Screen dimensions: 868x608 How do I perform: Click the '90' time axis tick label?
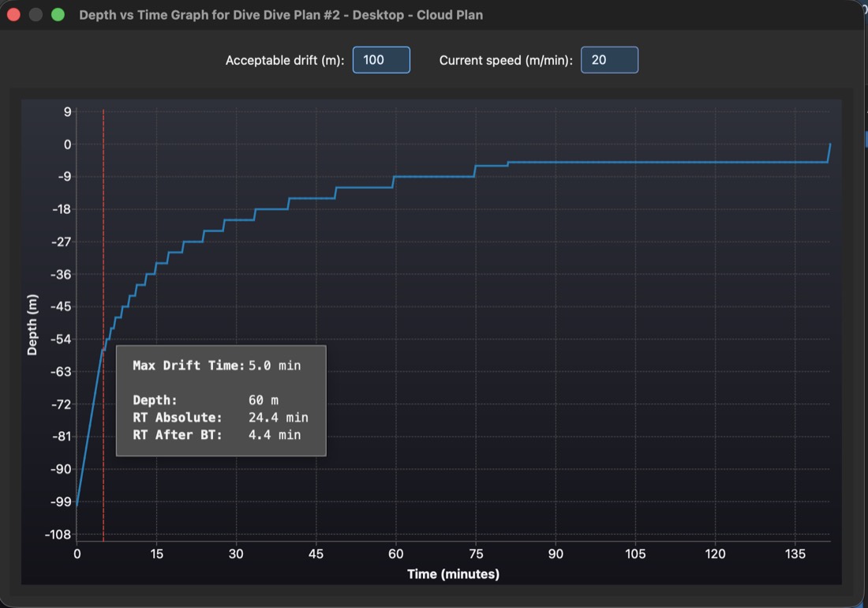point(556,554)
